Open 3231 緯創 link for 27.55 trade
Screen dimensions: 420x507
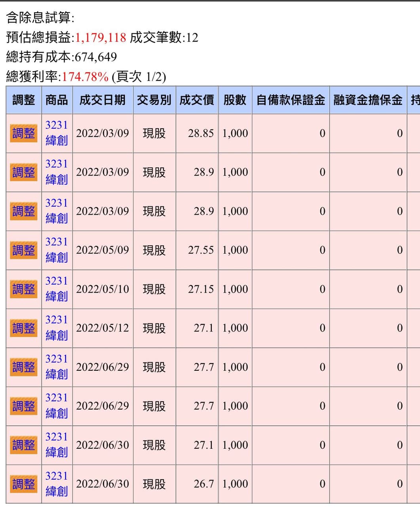point(57,250)
